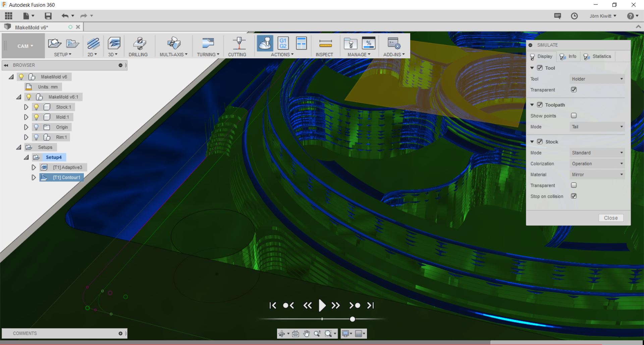Viewport: 644px width, 345px height.
Task: Click the Simulate action icon
Action: point(265,43)
